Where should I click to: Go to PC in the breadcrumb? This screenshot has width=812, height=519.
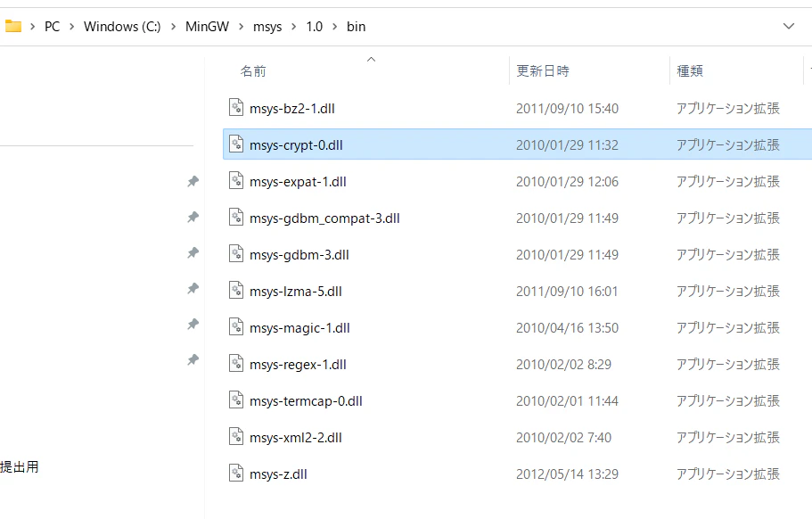coord(52,27)
